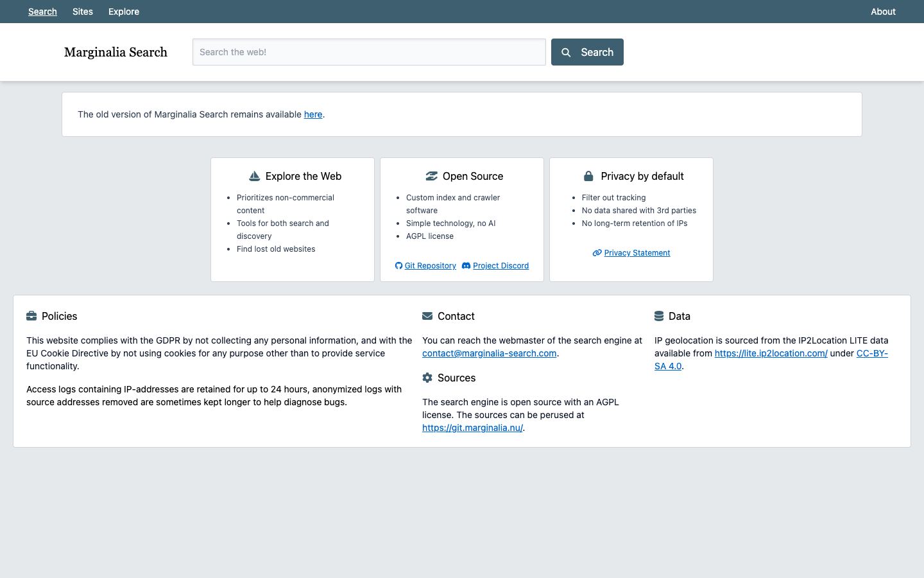Click the "Open Source" card heading
Image resolution: width=924 pixels, height=578 pixels.
(473, 176)
